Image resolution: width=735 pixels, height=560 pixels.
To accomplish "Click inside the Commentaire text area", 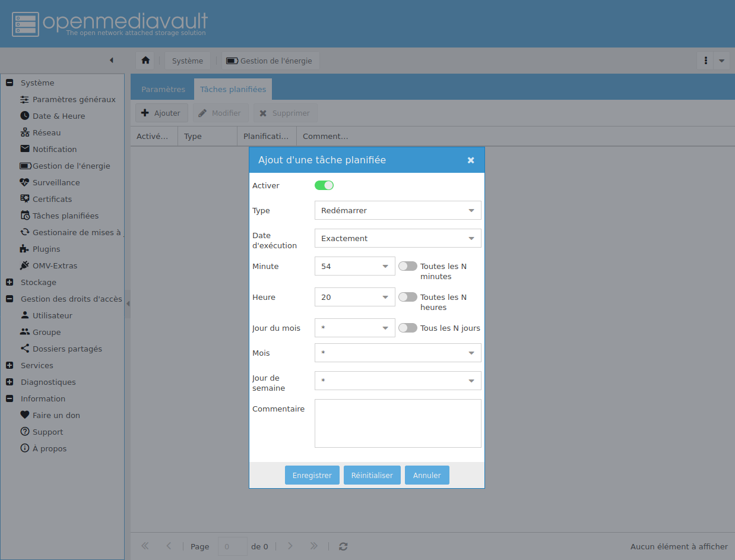I will [397, 423].
